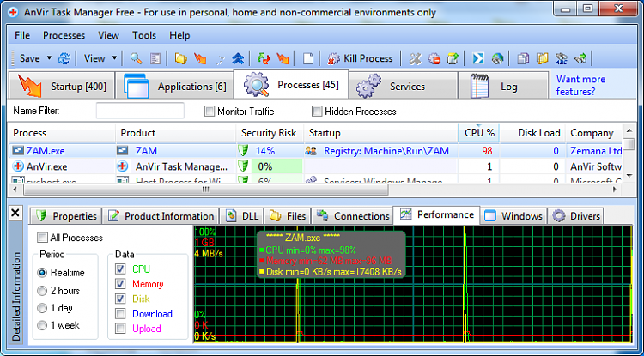Close the Detailed Information panel with X
Screen dimensions: 644x356
(15, 213)
